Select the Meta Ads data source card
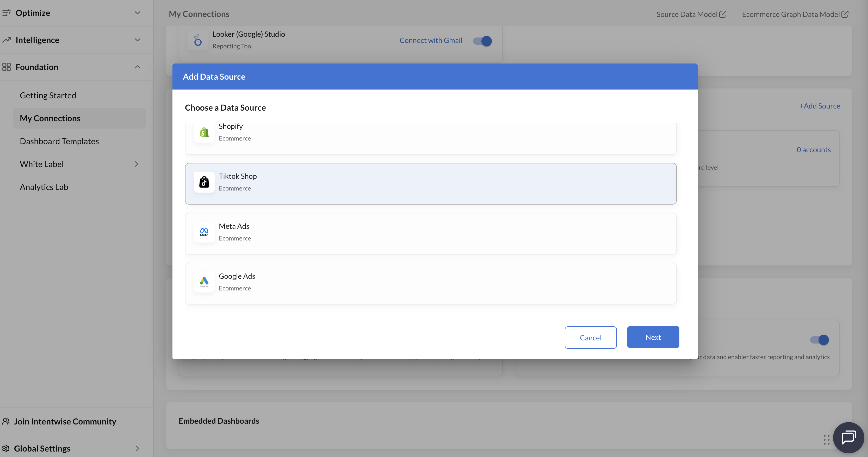868x457 pixels. [x=431, y=233]
